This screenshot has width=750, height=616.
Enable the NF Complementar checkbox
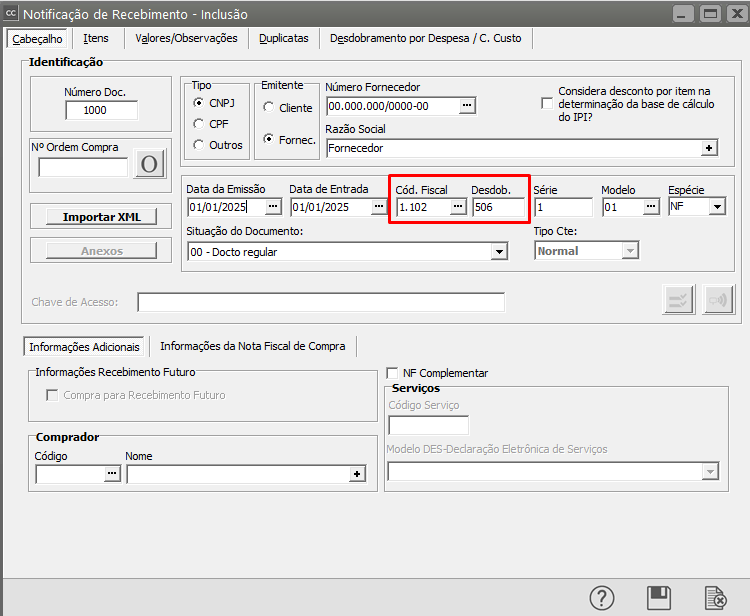click(x=393, y=373)
